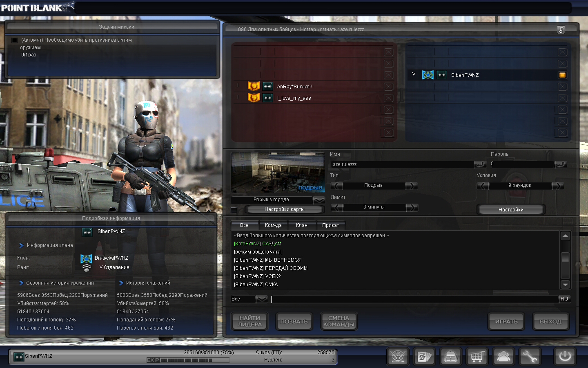Click the power exit game icon
588x368 pixels.
[565, 357]
